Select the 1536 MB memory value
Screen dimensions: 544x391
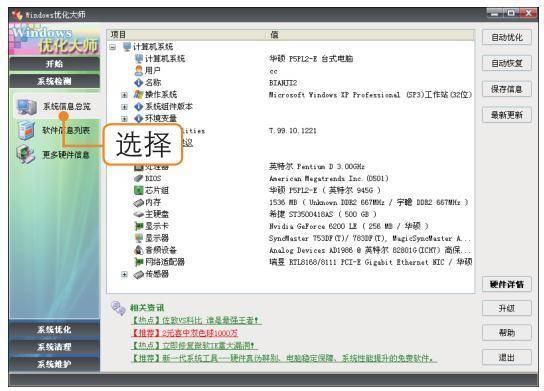point(368,202)
